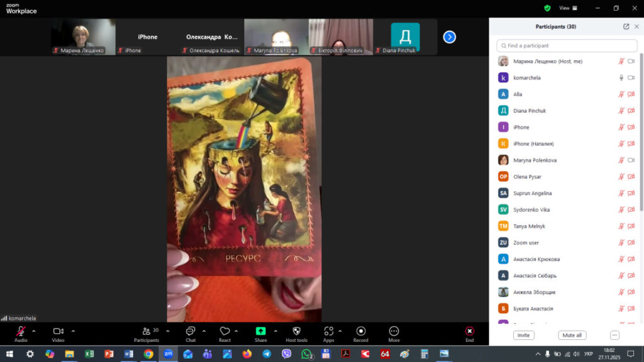Click the Invite button
The width and height of the screenshot is (644, 362).
click(523, 335)
